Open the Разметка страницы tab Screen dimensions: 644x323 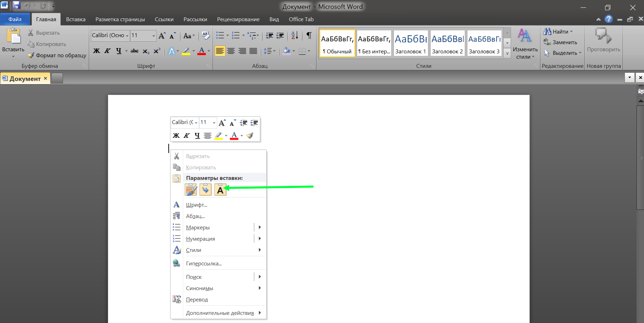tap(120, 19)
